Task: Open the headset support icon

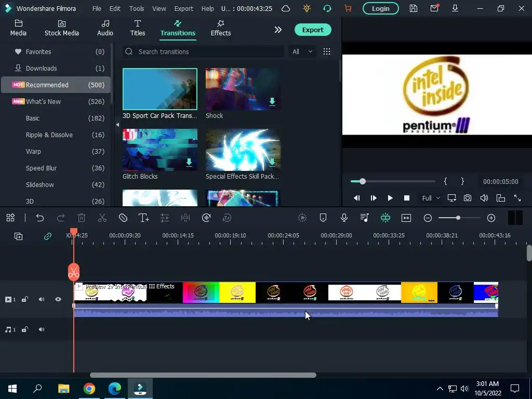Action: point(327,8)
